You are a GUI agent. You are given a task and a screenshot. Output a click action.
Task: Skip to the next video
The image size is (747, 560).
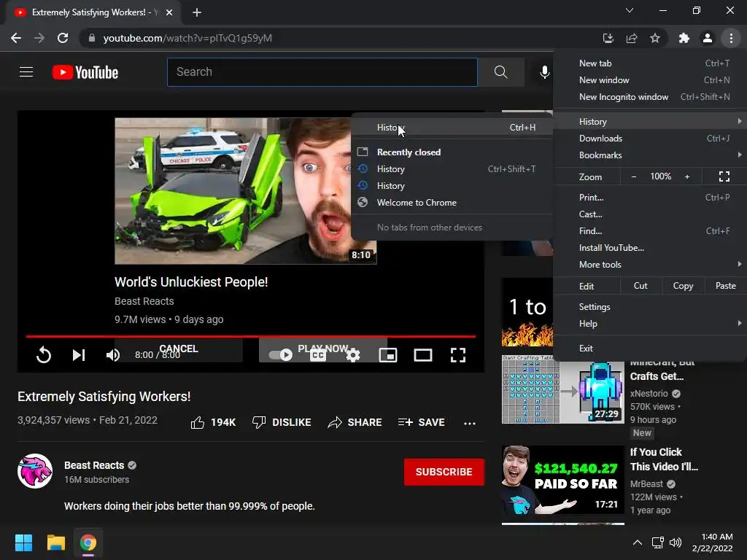79,355
